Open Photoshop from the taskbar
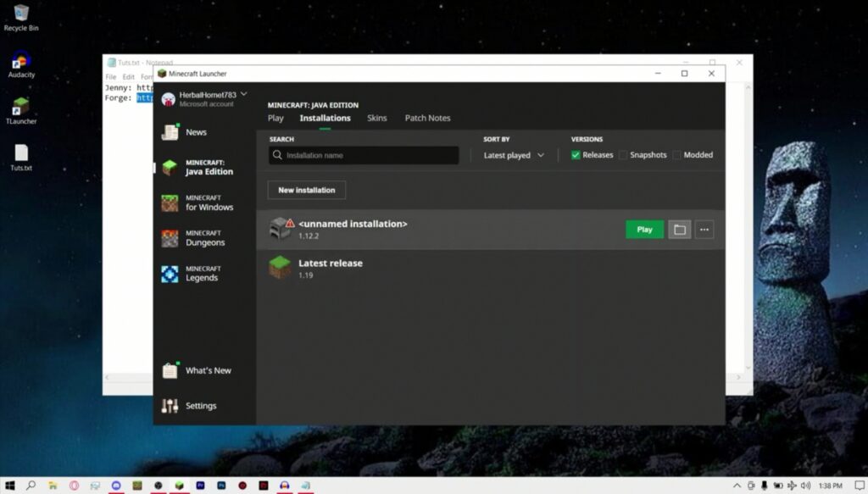Viewport: 868px width, 494px height. 221,486
